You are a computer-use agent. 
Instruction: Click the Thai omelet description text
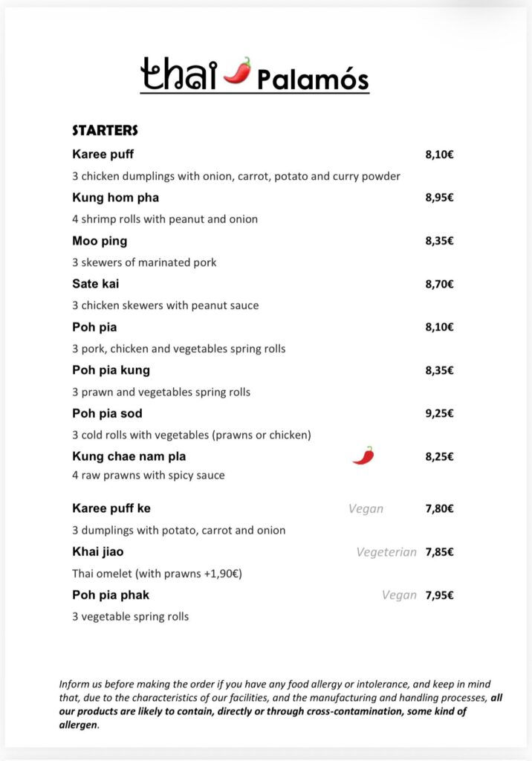[157, 574]
